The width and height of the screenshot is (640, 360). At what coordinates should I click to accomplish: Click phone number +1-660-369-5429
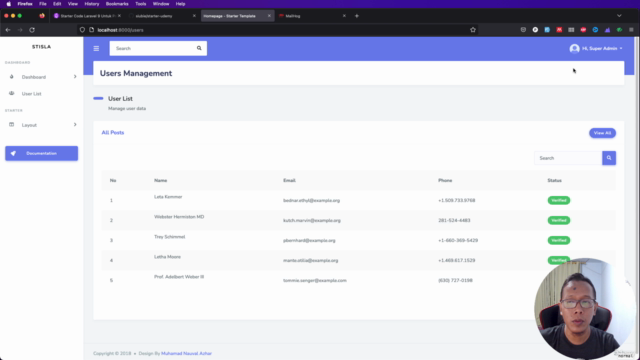pos(458,240)
